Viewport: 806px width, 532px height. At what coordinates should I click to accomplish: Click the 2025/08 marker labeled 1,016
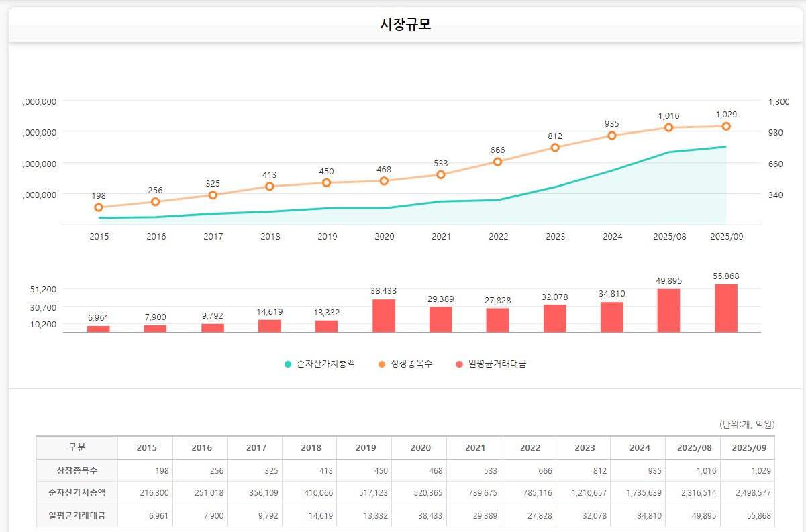tap(669, 127)
